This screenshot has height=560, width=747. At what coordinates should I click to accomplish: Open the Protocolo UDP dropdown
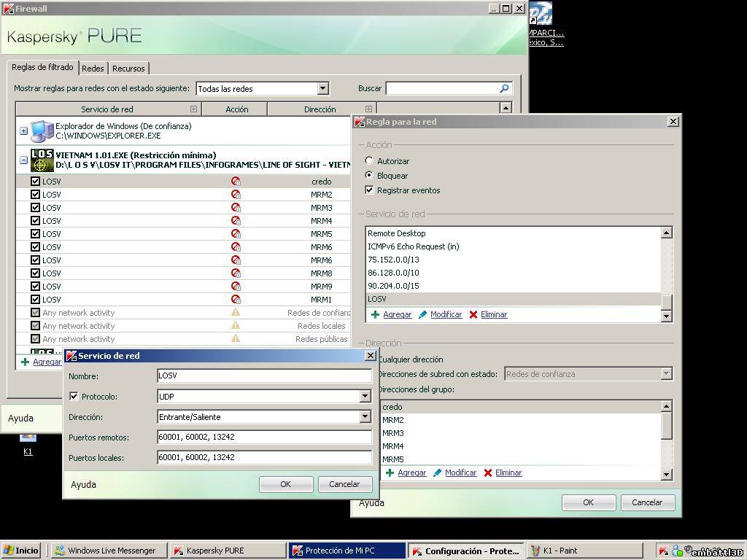click(x=365, y=396)
